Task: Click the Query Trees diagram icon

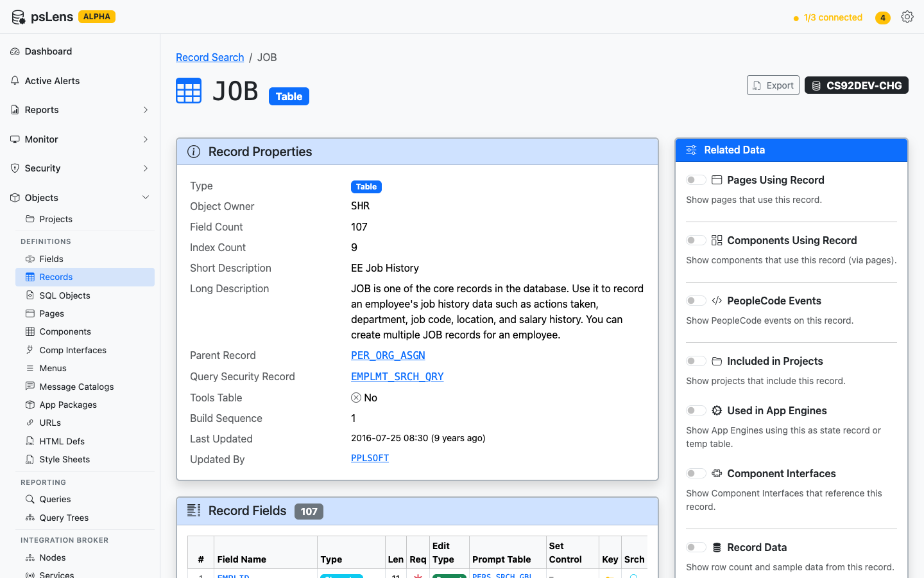Action: (x=30, y=518)
